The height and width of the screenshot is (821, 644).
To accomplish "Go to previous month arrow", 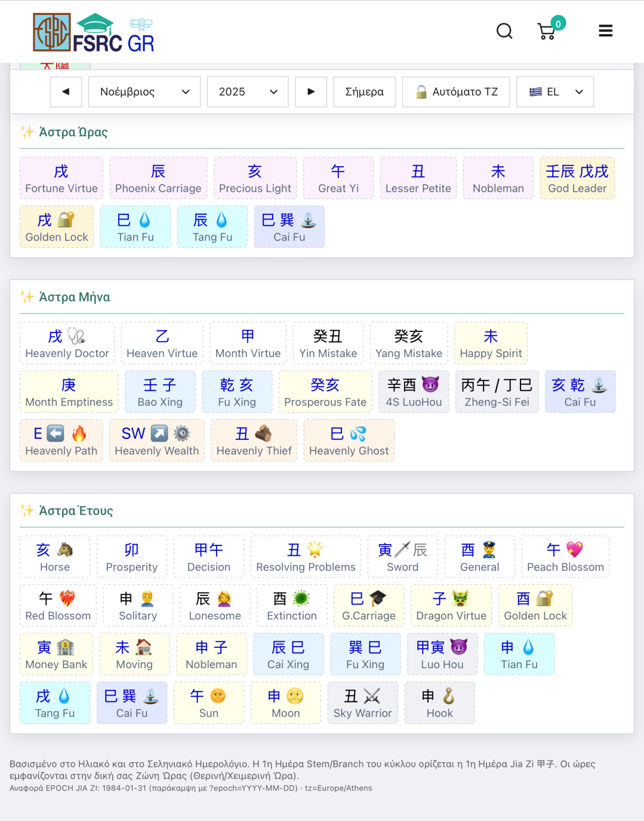I will pos(66,92).
